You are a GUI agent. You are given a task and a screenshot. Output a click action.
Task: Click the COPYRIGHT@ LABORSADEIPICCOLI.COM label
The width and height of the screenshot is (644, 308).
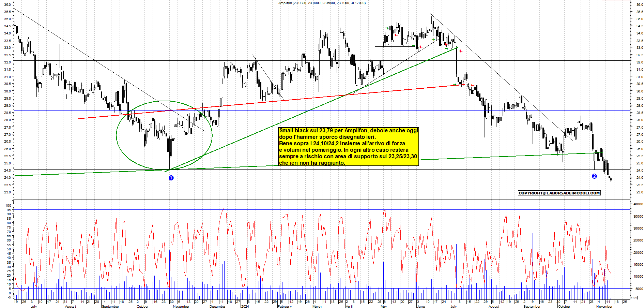pyautogui.click(x=559, y=193)
